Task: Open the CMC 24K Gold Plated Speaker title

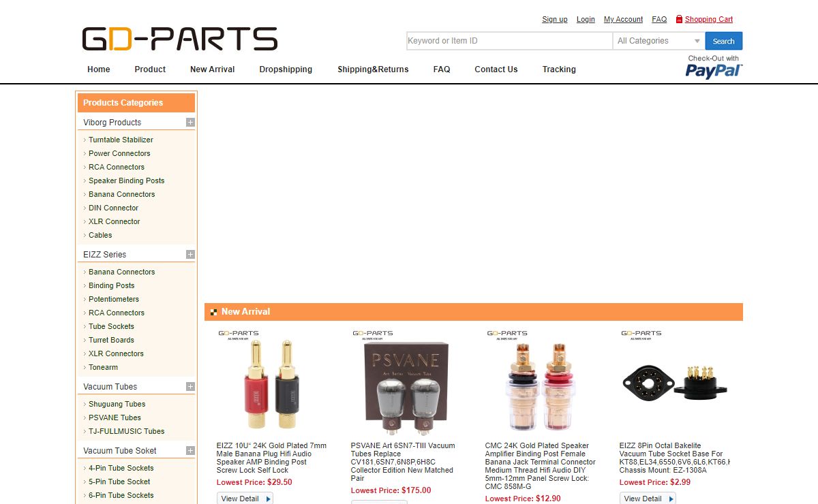Action: (541, 466)
